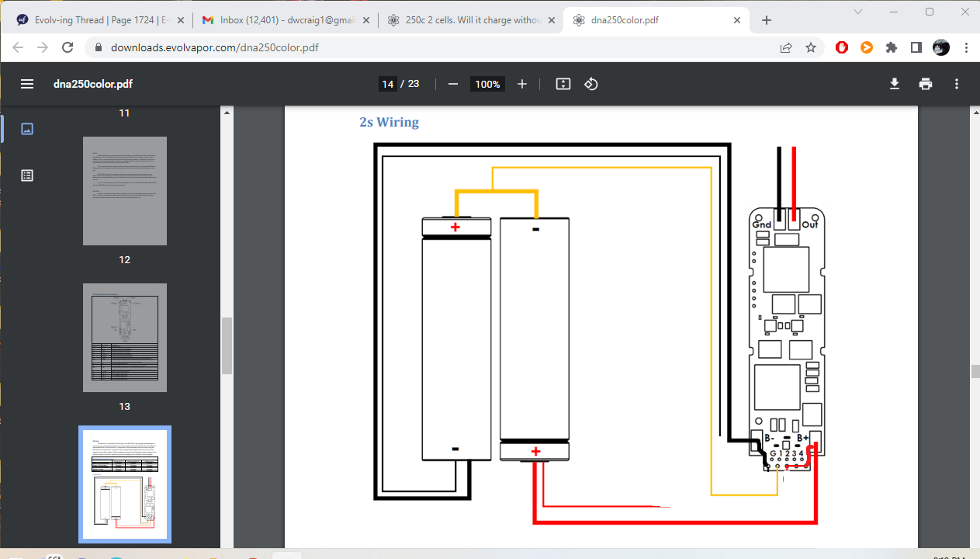Bookmark this page with star icon

(x=811, y=47)
